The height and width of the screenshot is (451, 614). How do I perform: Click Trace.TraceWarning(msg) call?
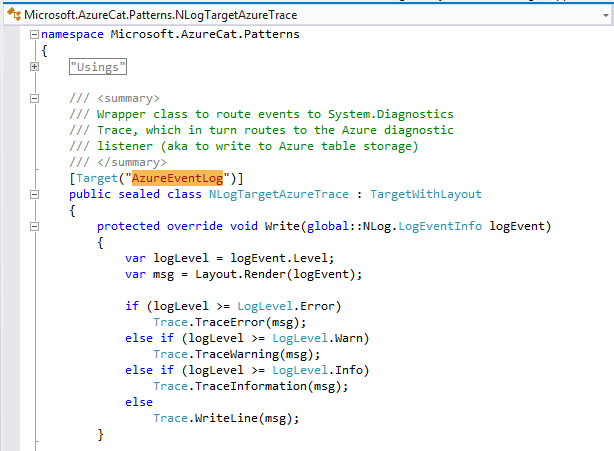coord(237,354)
